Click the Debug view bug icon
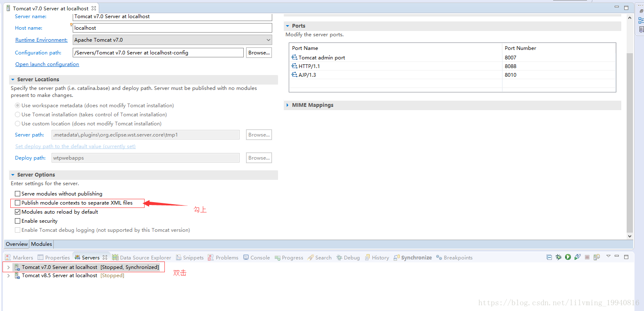 [339, 257]
